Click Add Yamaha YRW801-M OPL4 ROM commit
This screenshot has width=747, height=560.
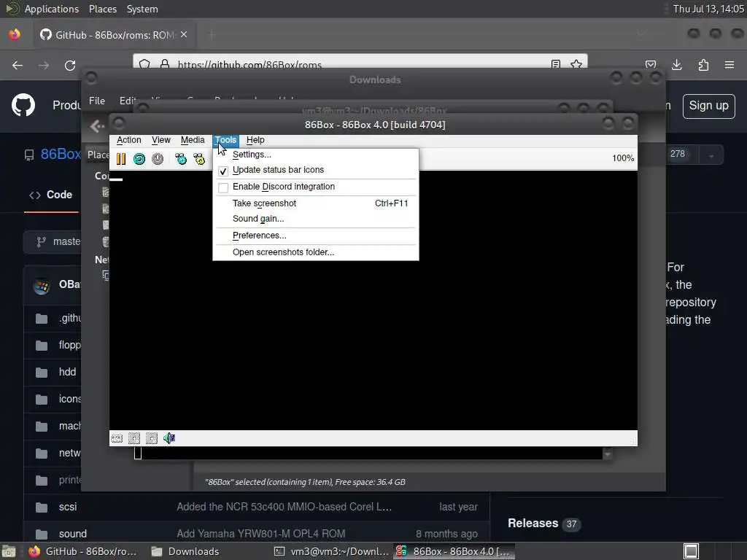261,534
